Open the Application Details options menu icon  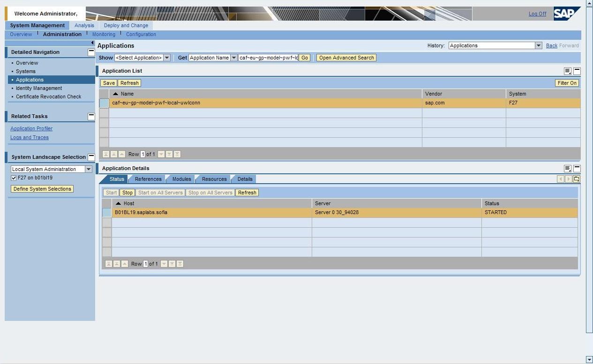[x=568, y=169]
